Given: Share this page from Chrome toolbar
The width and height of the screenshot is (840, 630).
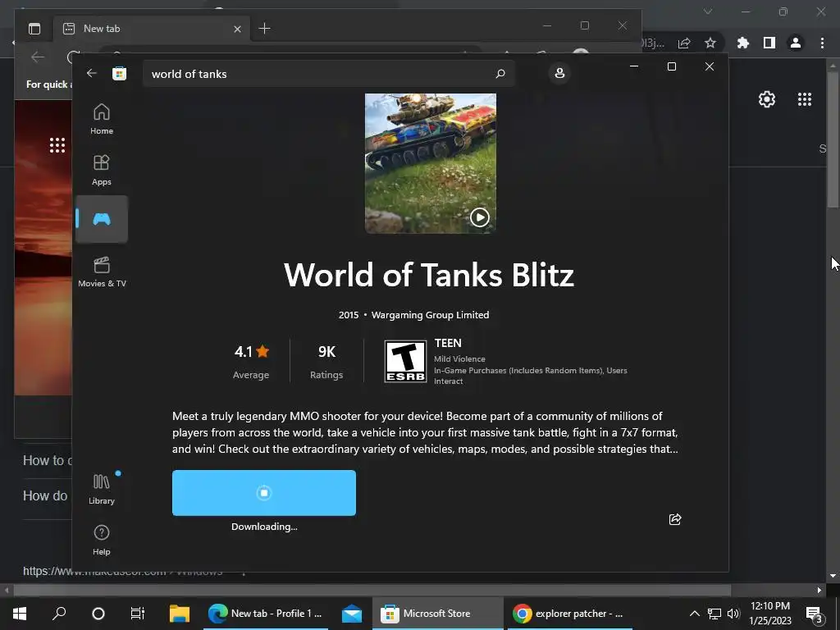Looking at the screenshot, I should coord(684,43).
